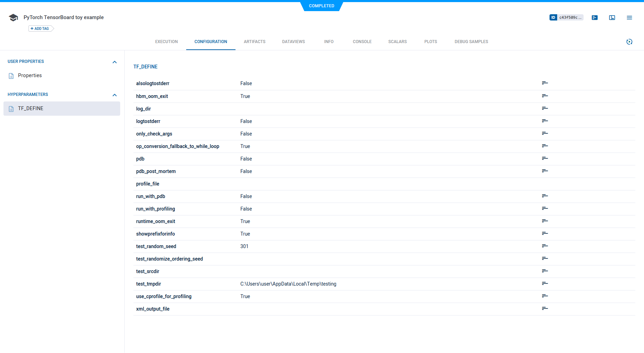The height and width of the screenshot is (353, 644).
Task: Open the Scalars tab
Action: pyautogui.click(x=397, y=42)
